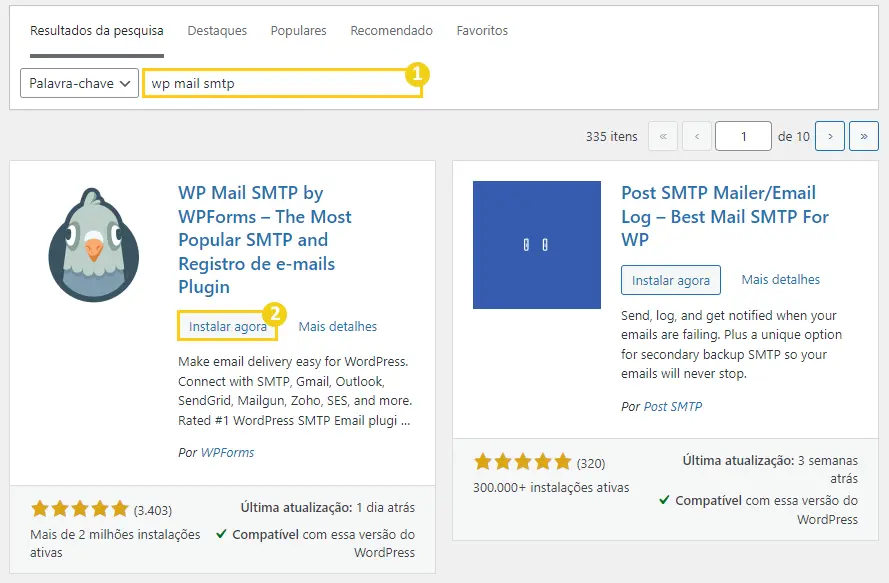Open the Favoritos tab
The height and width of the screenshot is (583, 889).
[482, 31]
